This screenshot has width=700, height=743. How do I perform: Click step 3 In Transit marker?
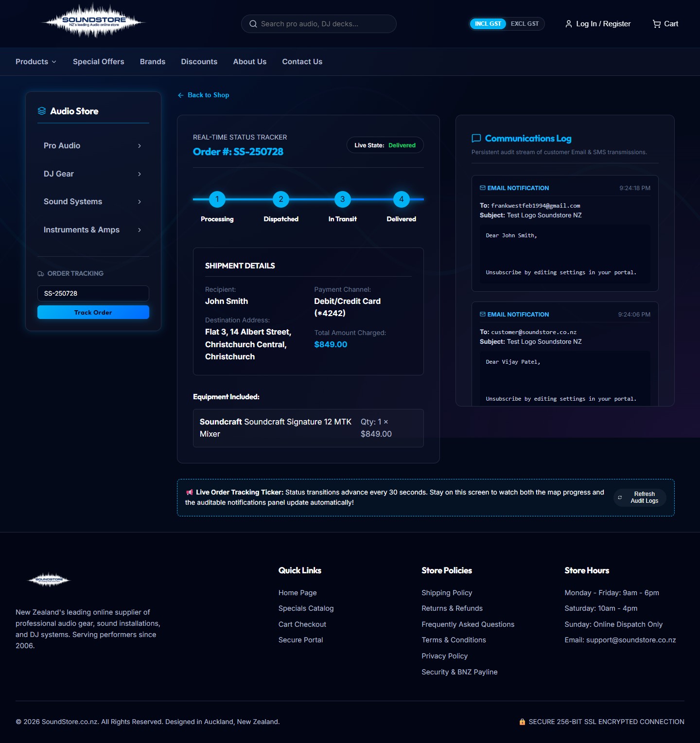343,199
